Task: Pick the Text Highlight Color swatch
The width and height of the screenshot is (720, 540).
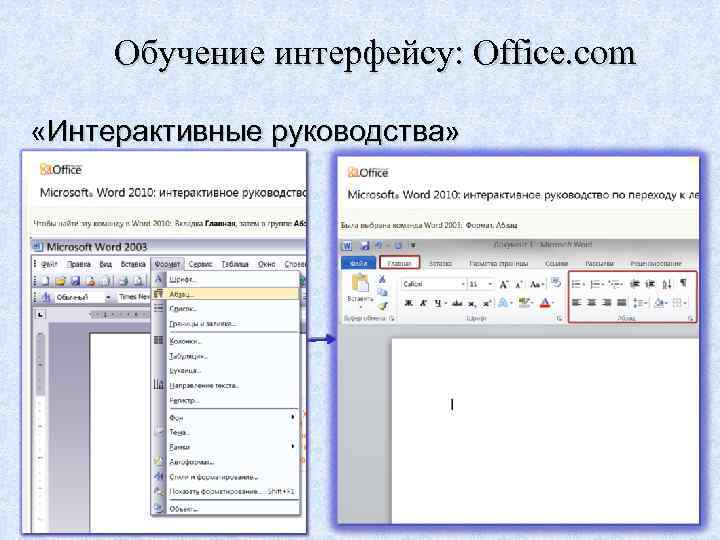Action: point(523,303)
